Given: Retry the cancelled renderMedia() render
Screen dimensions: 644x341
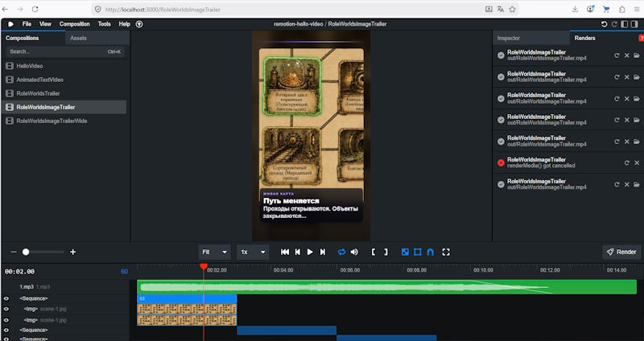Looking at the screenshot, I should coord(627,163).
